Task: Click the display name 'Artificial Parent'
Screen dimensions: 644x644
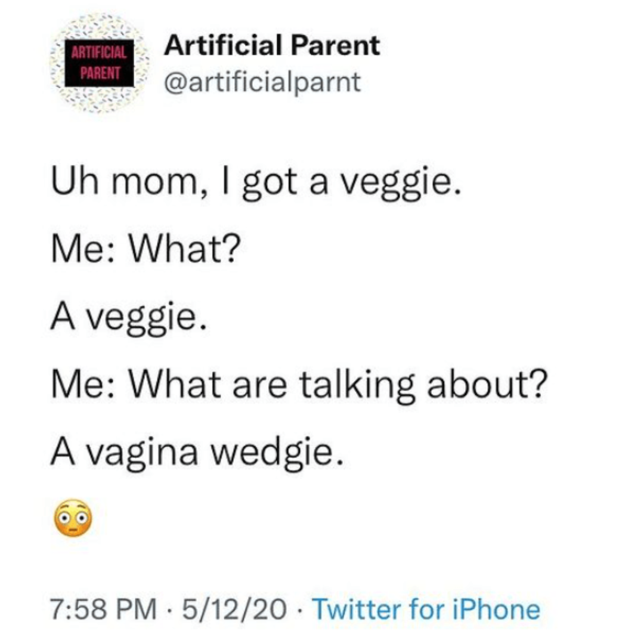Action: pos(271,45)
